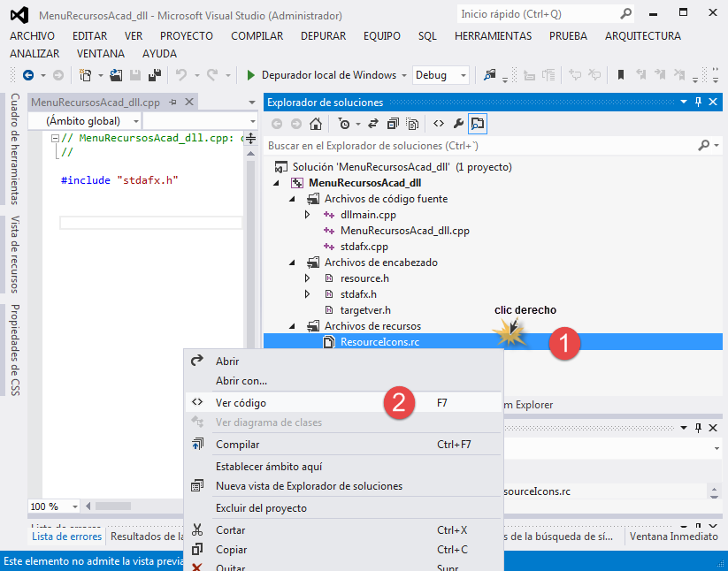Click the Navigate Backward arrow in main toolbar
Viewport: 728px width, 571px height.
(28, 74)
